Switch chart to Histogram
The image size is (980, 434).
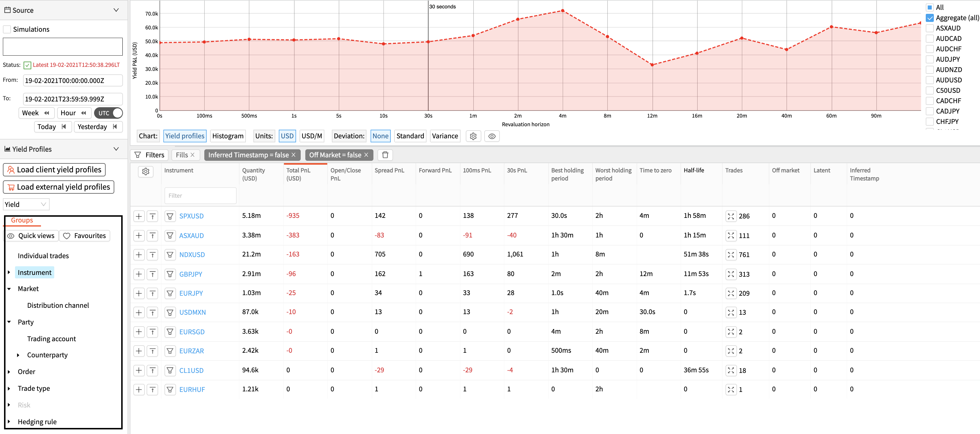pyautogui.click(x=227, y=136)
